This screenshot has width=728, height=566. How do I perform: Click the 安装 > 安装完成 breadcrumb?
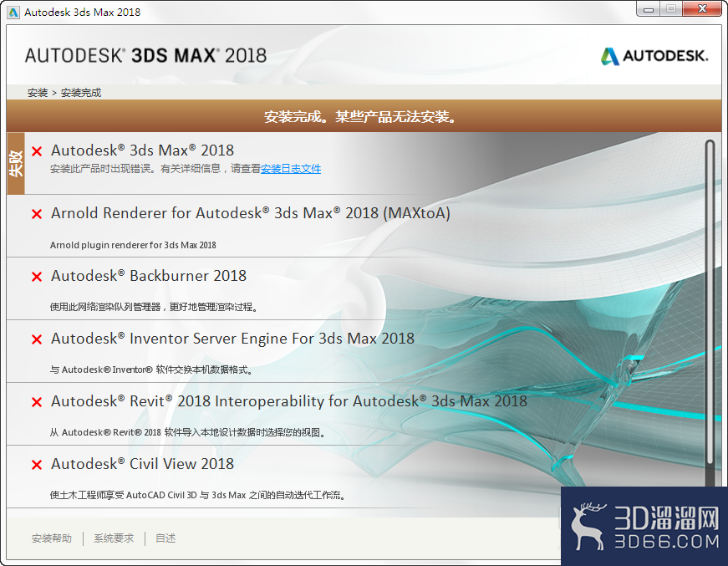tap(64, 93)
